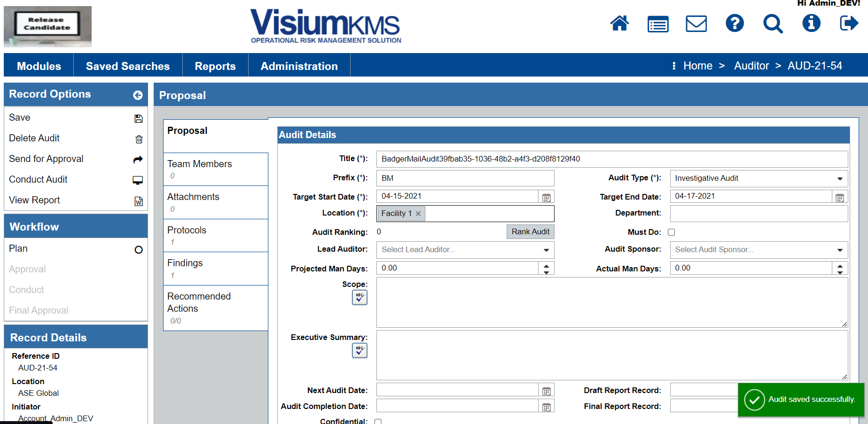Open the Lead Auditor dropdown
This screenshot has width=868, height=424.
546,250
